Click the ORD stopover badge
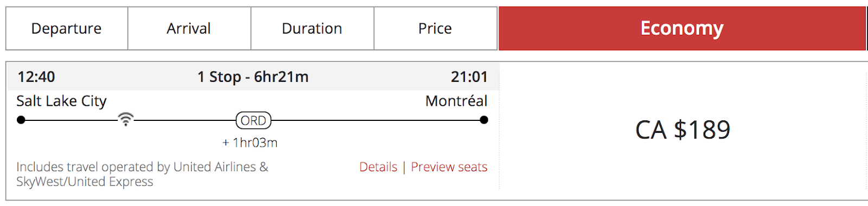 (253, 120)
